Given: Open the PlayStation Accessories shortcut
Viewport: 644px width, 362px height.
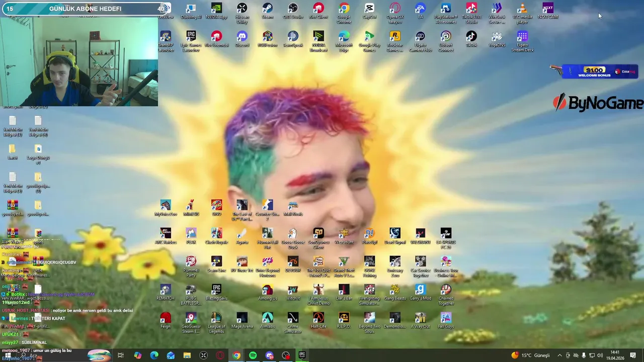Looking at the screenshot, I should [x=446, y=14].
